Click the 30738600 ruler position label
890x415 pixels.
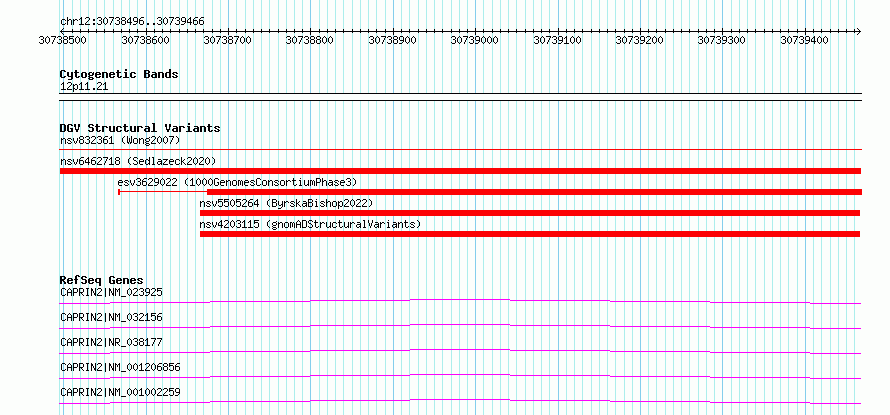pyautogui.click(x=145, y=40)
